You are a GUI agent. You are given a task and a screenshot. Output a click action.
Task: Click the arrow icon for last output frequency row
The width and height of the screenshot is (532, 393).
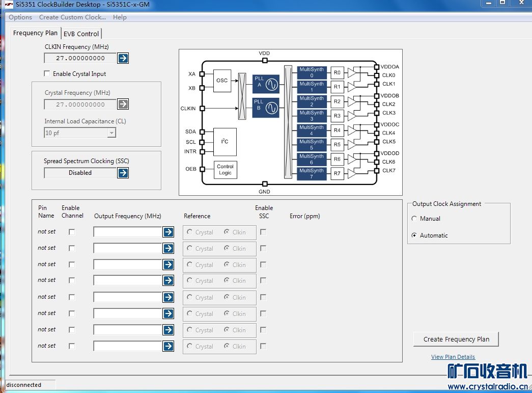[x=168, y=346]
